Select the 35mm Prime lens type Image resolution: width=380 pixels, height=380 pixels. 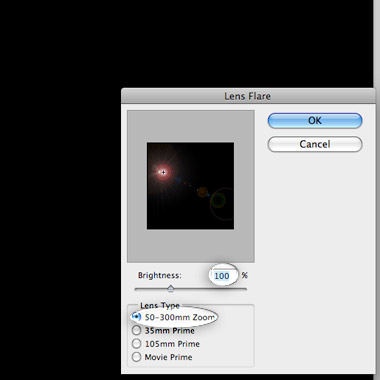click(136, 330)
